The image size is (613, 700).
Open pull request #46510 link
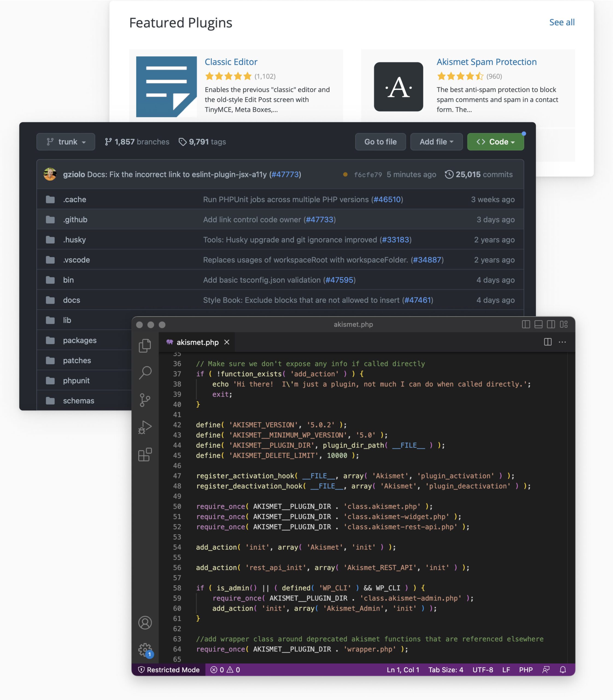387,199
